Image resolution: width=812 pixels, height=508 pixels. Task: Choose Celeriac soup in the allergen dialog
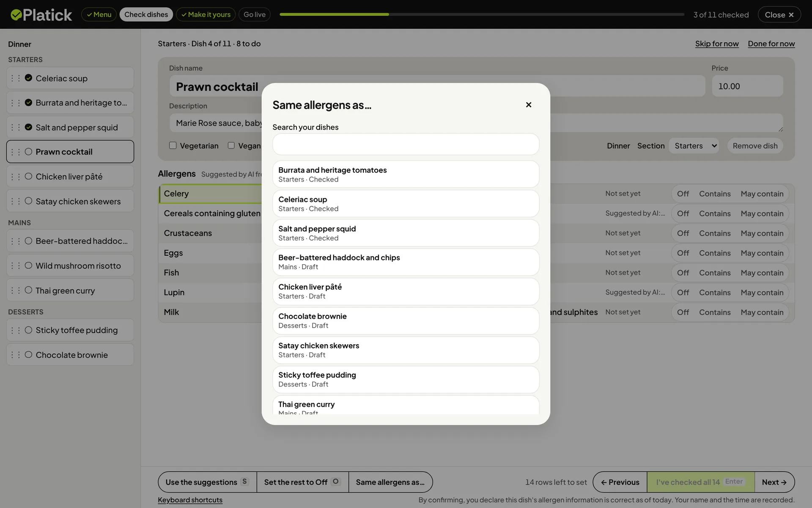(406, 204)
